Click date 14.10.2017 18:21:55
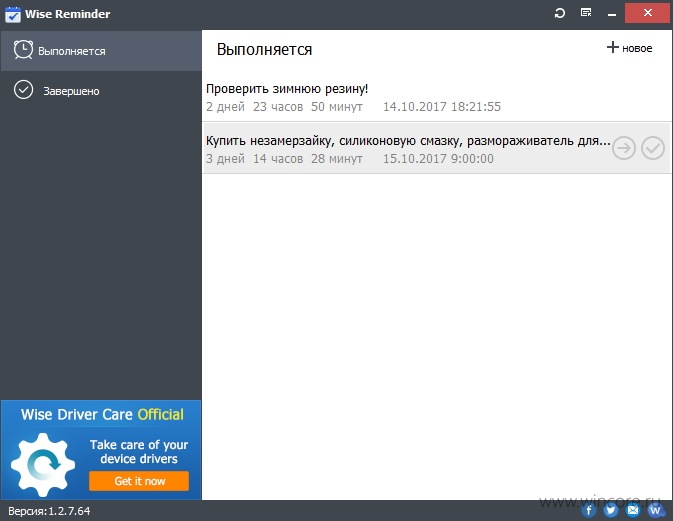The height and width of the screenshot is (521, 673). pyautogui.click(x=442, y=106)
